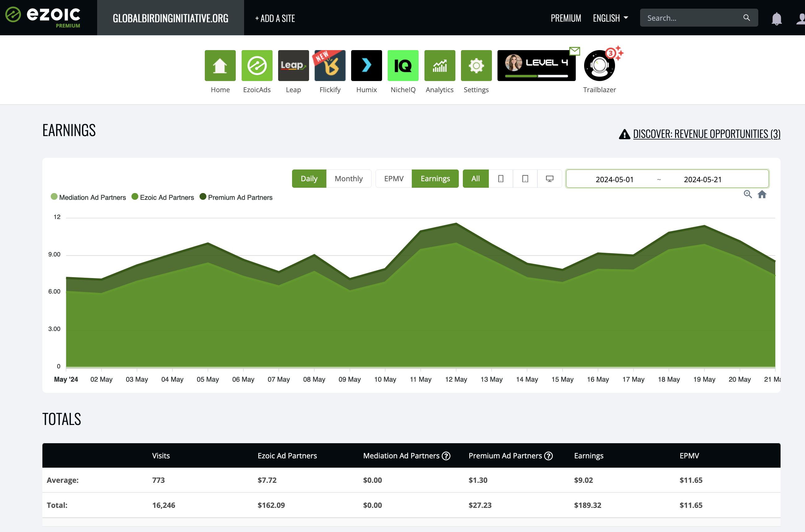Filter by tablet device icon
Image resolution: width=805 pixels, height=532 pixels.
coord(525,178)
